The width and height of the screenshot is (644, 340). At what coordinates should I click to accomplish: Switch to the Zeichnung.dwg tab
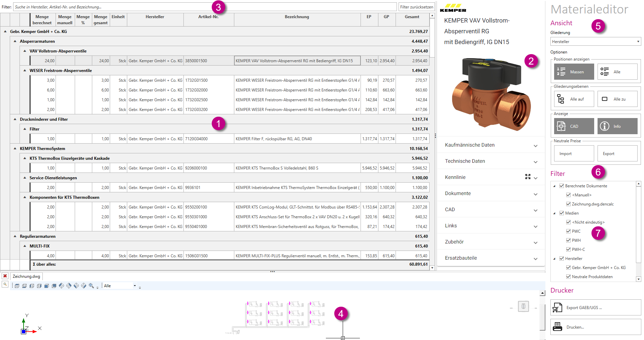pos(26,276)
